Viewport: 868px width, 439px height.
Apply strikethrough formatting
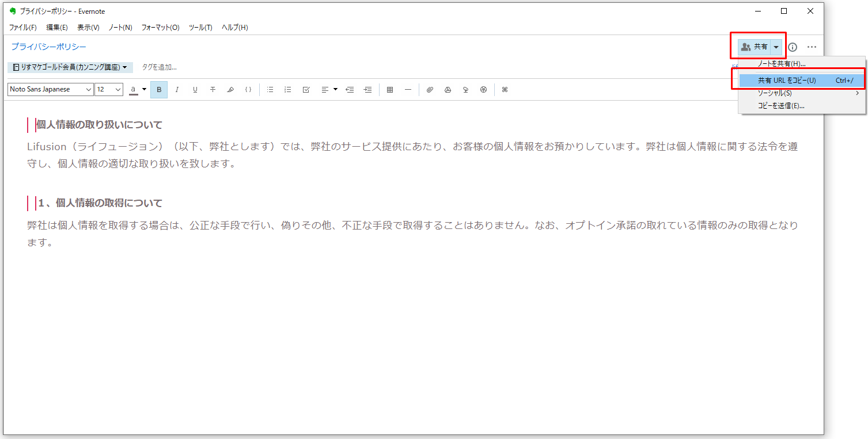[x=213, y=90]
